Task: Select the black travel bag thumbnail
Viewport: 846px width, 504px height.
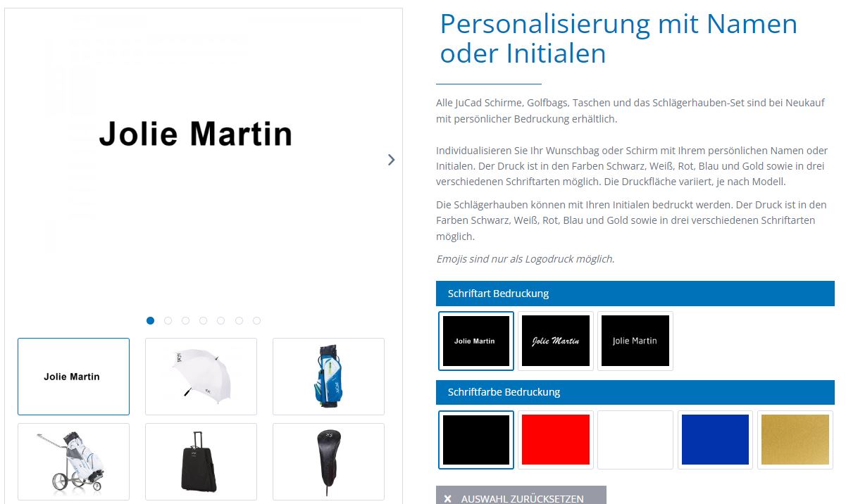Action: (x=201, y=462)
